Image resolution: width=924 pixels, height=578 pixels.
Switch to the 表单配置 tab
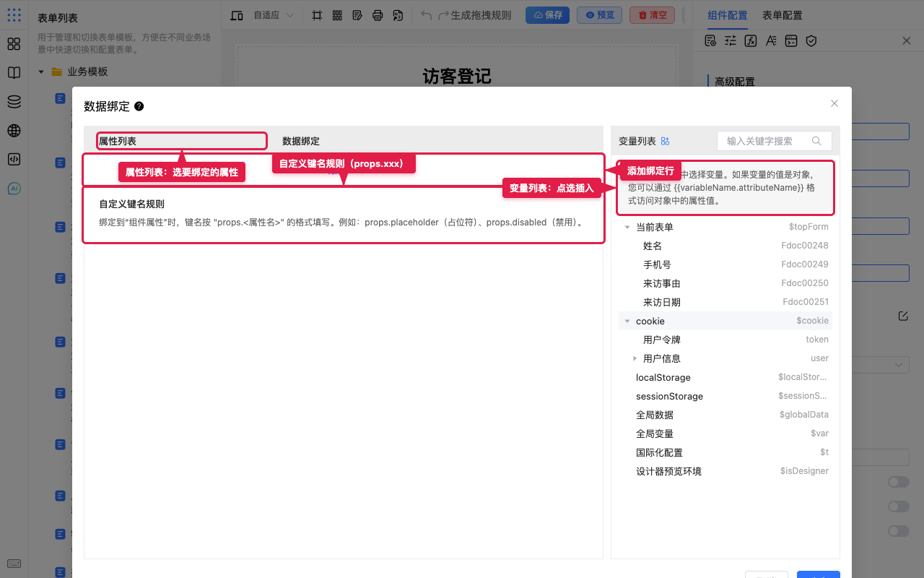pyautogui.click(x=783, y=15)
